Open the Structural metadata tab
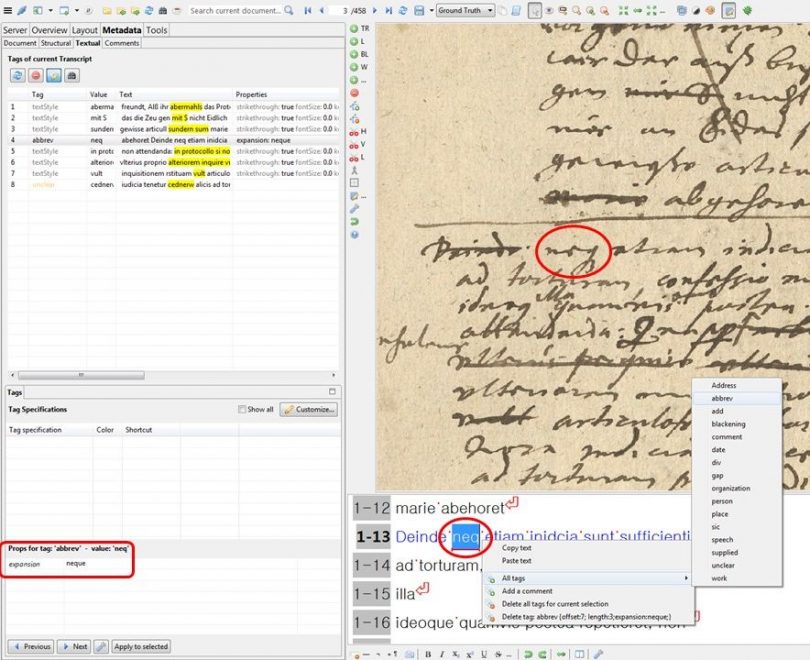810x660 pixels. pos(56,43)
